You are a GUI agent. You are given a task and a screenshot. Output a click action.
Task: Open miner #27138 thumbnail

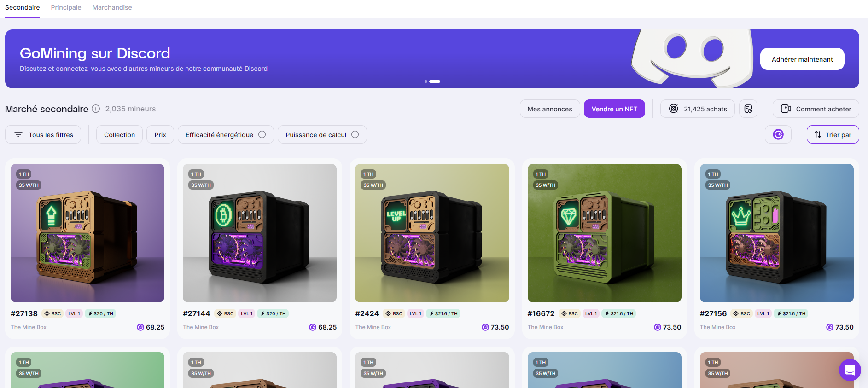point(87,233)
